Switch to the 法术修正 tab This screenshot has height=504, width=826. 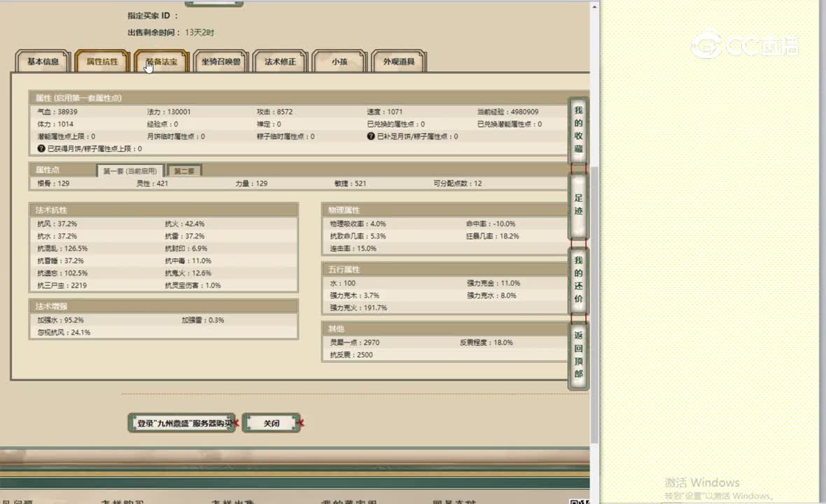point(280,62)
